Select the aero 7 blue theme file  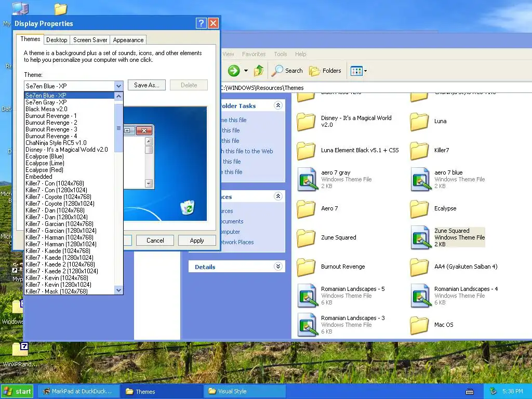tap(448, 179)
